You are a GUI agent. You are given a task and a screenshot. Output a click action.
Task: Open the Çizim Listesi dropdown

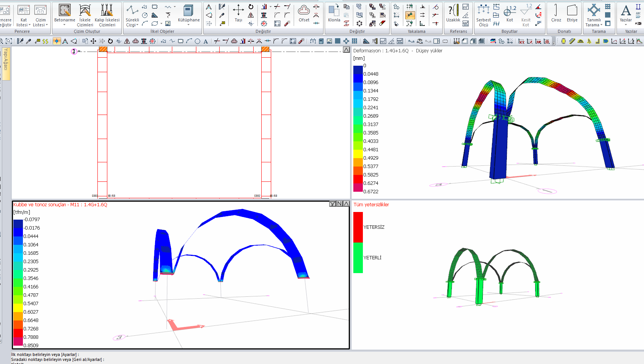pos(47,25)
